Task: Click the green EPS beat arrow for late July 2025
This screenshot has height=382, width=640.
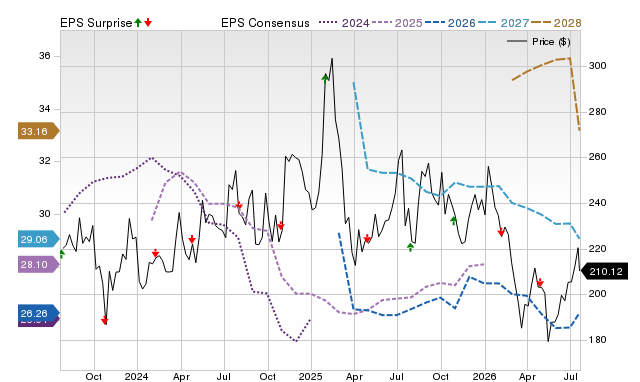Action: click(410, 247)
